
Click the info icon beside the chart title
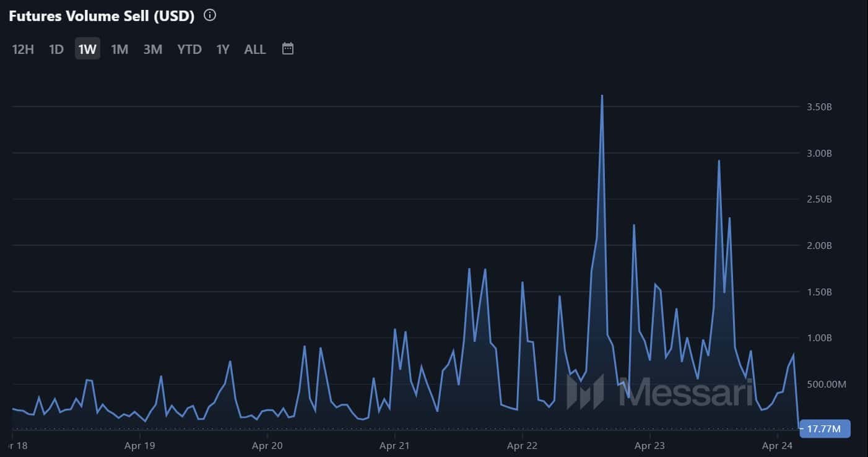click(x=210, y=15)
